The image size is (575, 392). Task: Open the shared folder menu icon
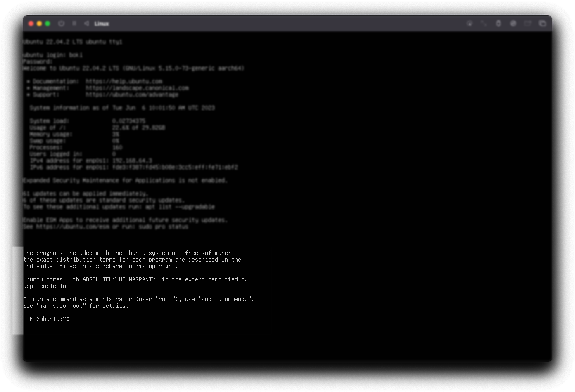pos(528,24)
